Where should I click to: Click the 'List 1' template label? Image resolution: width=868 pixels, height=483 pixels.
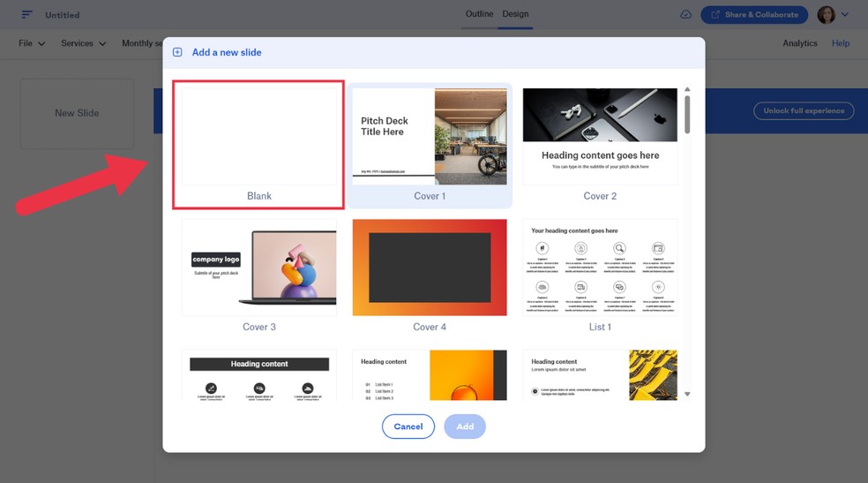600,327
